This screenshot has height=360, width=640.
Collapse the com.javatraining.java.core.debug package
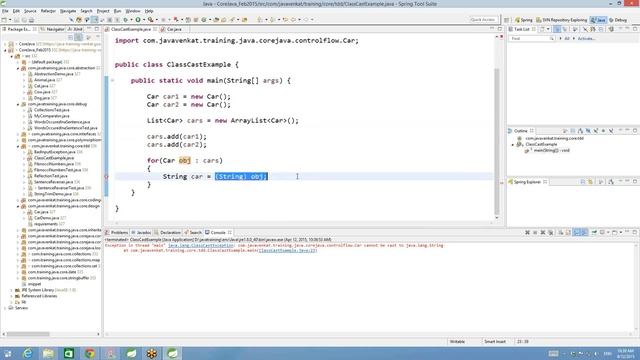coord(18,104)
